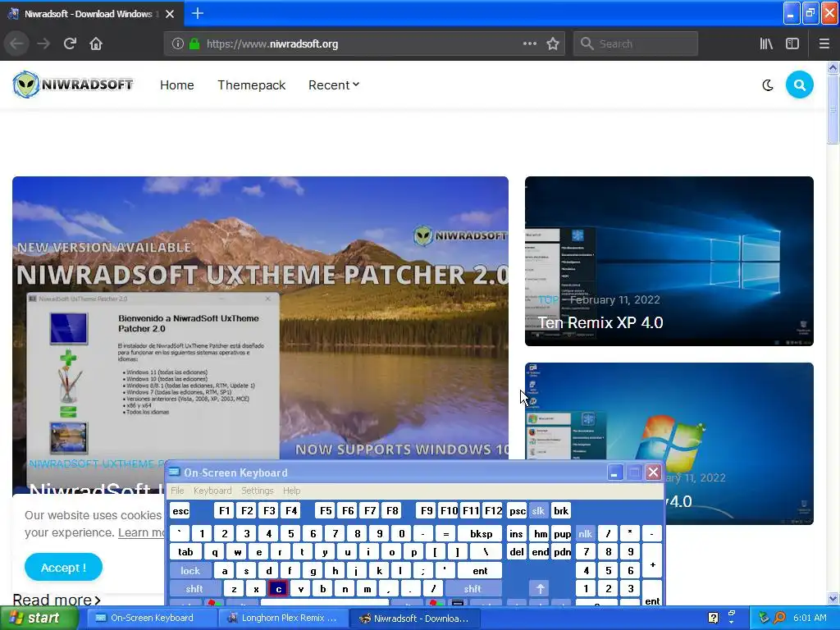Image resolution: width=840 pixels, height=630 pixels.
Task: Open the Firefox hamburger menu
Action: pos(824,43)
